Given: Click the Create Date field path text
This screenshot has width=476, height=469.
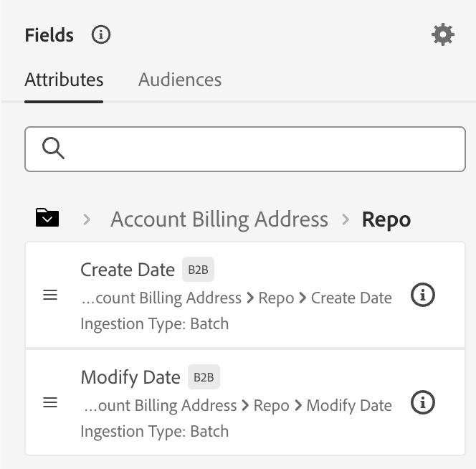Looking at the screenshot, I should pyautogui.click(x=237, y=298).
